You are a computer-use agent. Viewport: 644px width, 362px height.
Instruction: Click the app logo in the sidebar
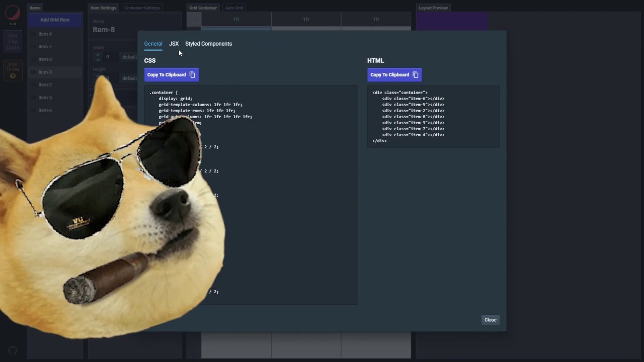[x=13, y=13]
